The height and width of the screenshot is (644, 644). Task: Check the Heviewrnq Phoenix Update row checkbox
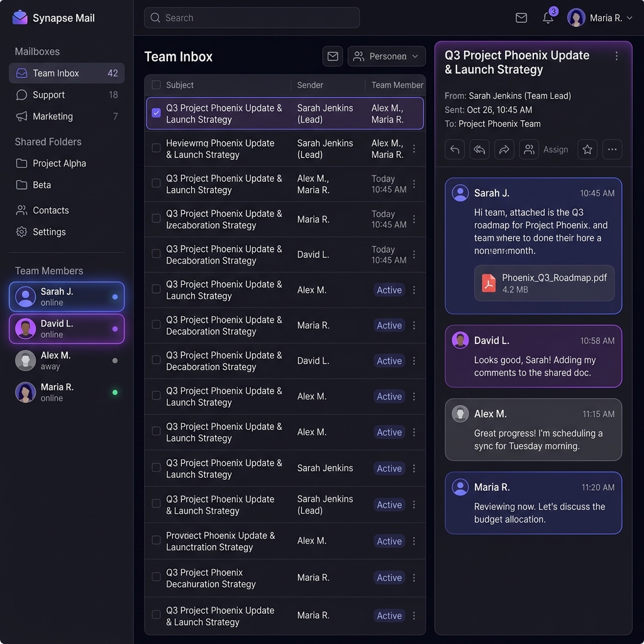(x=156, y=148)
